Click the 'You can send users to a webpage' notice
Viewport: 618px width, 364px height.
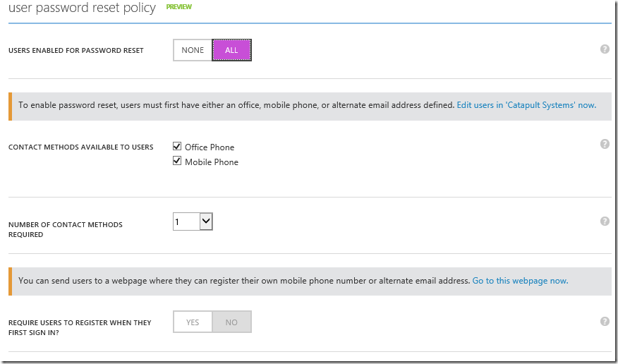tap(244, 281)
